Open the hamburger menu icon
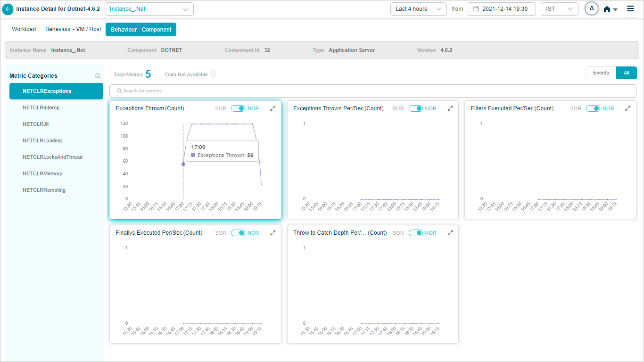644x362 pixels. pyautogui.click(x=630, y=8)
